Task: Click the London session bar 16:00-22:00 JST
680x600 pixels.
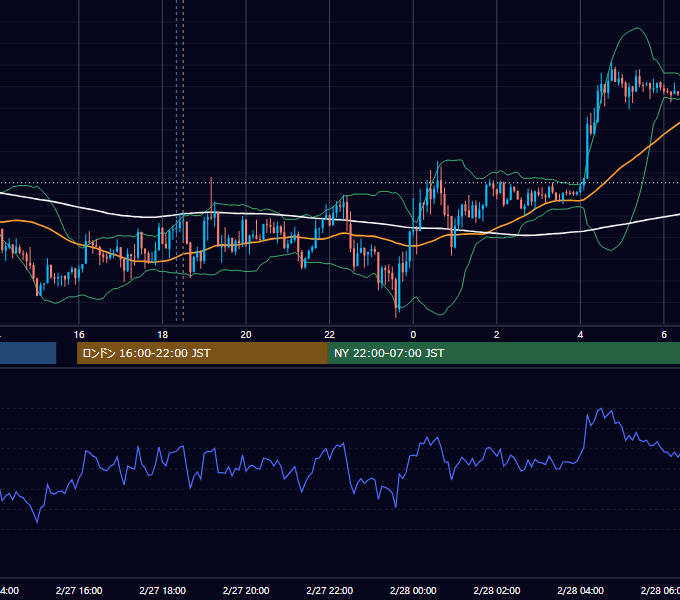Action: pyautogui.click(x=202, y=353)
